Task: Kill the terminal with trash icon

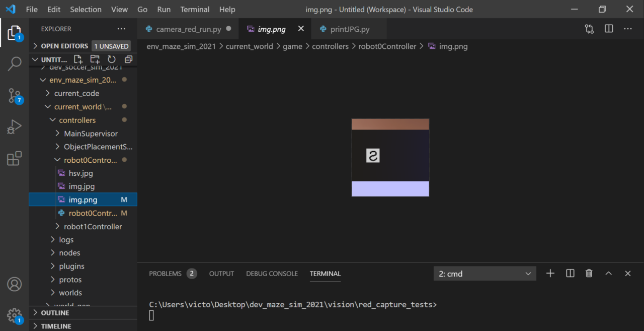Action: point(589,273)
